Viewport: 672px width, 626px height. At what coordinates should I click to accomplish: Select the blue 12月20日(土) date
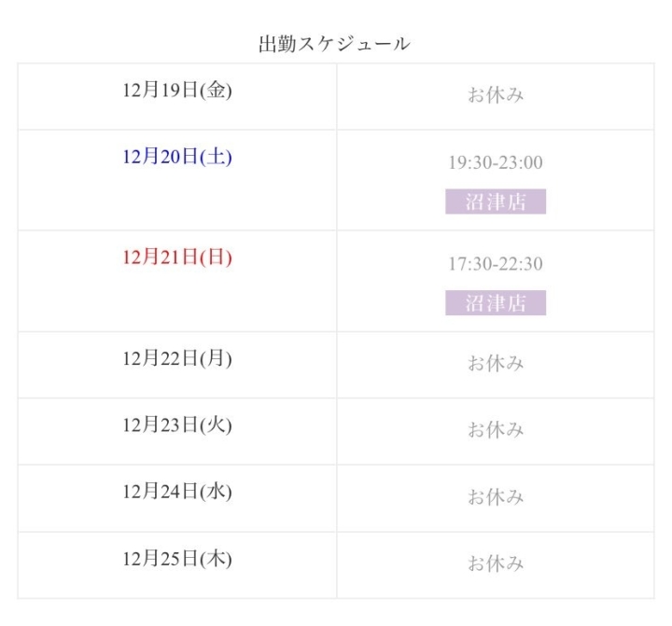176,157
